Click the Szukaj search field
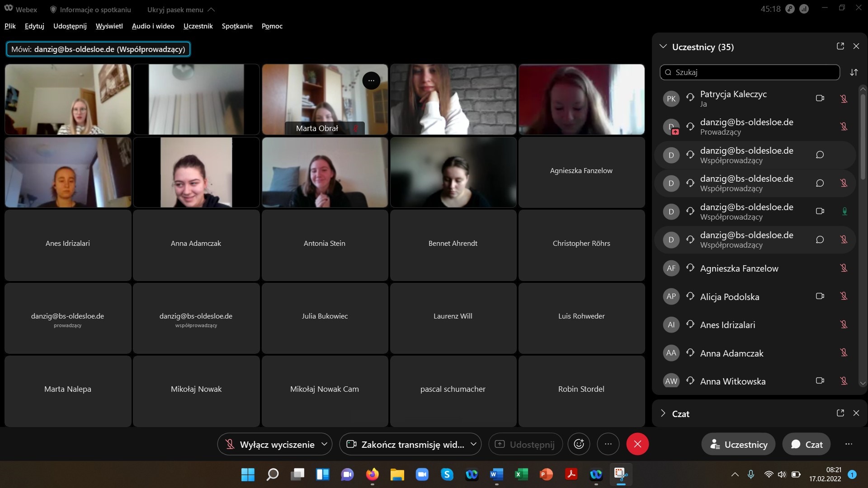This screenshot has width=868, height=488. click(x=750, y=72)
